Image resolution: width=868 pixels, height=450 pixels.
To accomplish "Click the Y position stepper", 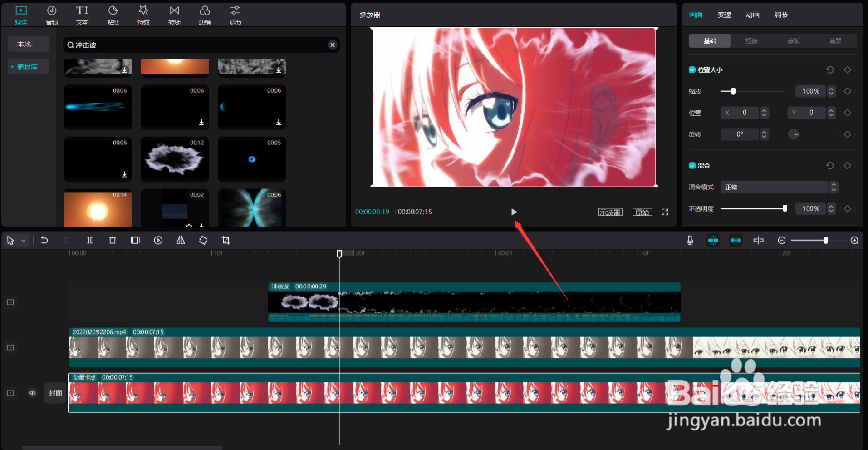I will [831, 113].
